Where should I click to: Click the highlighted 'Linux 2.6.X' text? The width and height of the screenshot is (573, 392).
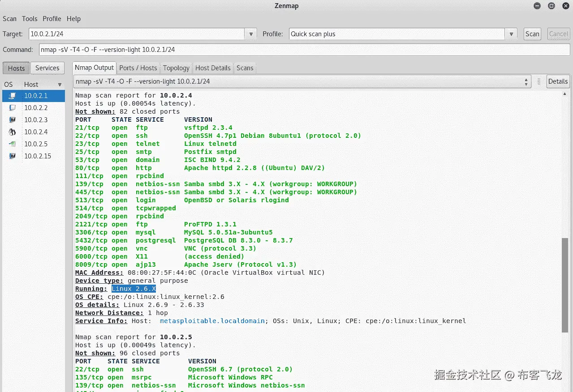[x=134, y=289]
